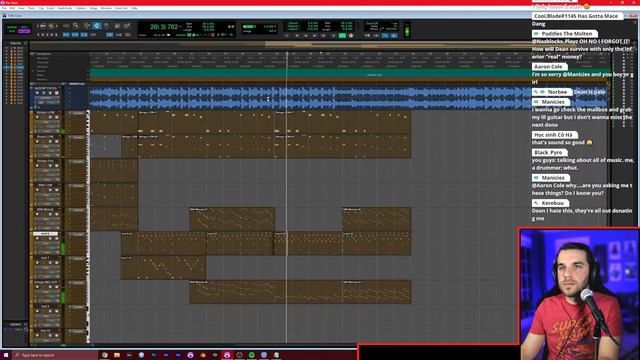Open the Setup menu
The image size is (640, 360).
tap(93, 8)
